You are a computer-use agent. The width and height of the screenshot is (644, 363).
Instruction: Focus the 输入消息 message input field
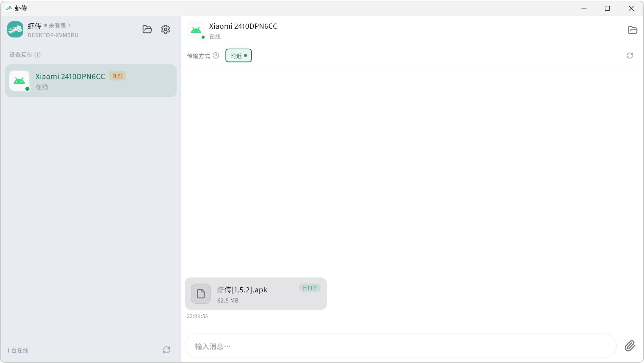[400, 346]
